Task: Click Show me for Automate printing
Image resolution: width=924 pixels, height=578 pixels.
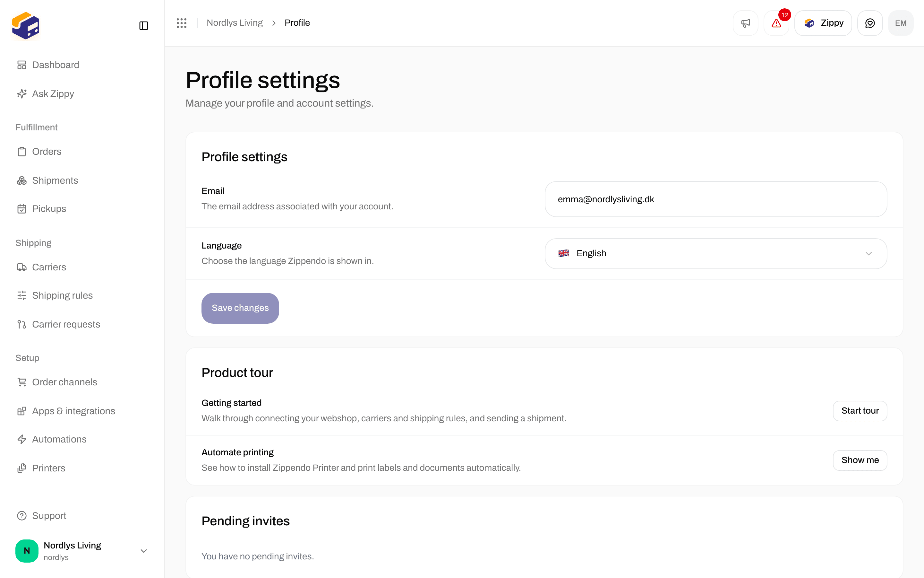Action: (x=860, y=460)
